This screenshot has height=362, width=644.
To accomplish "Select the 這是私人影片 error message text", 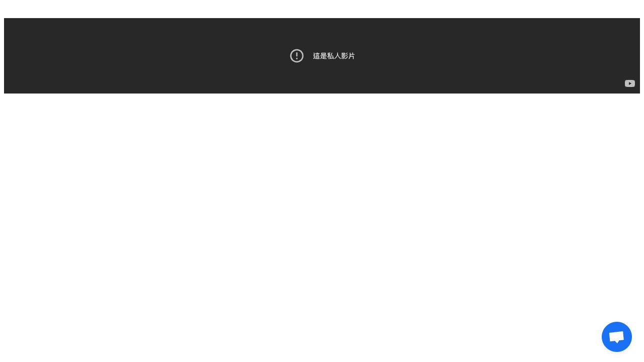I will click(x=334, y=56).
